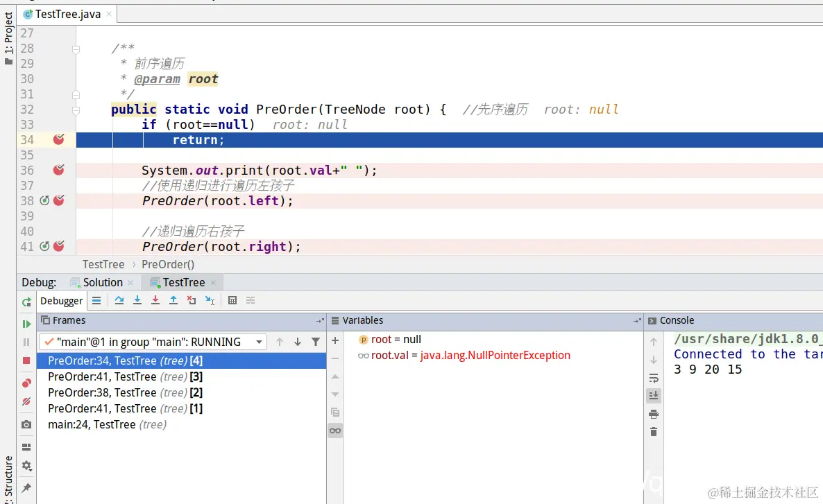The image size is (823, 504).
Task: Close the Solution debug tab
Action: click(x=130, y=283)
